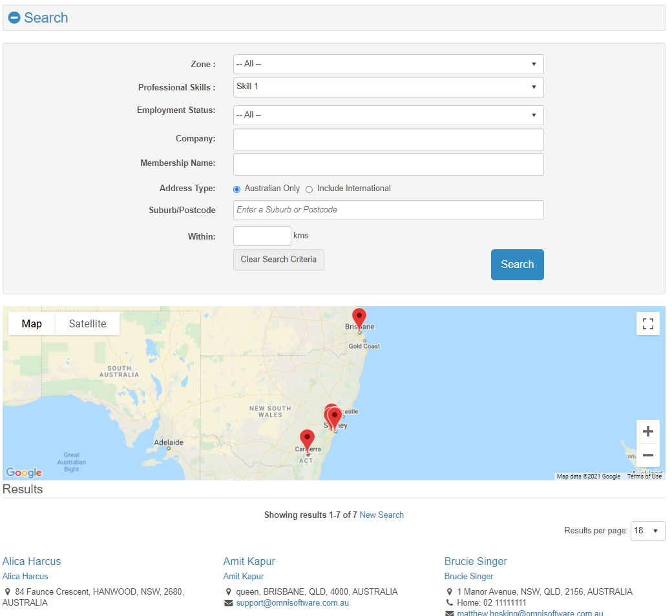Change Results per page from 18
672x616 pixels.
pyautogui.click(x=647, y=531)
